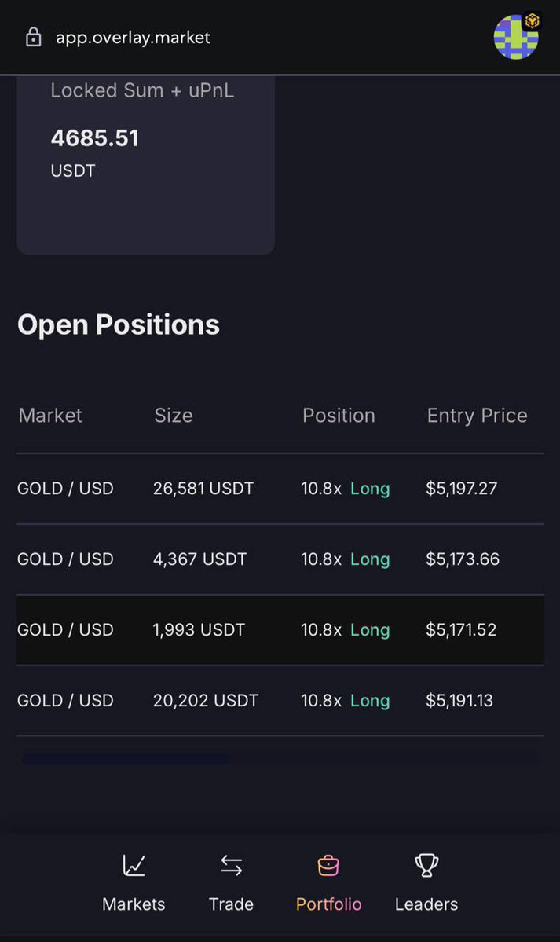Viewport: 560px width, 942px height.
Task: Open the Markets tab label
Action: [134, 904]
